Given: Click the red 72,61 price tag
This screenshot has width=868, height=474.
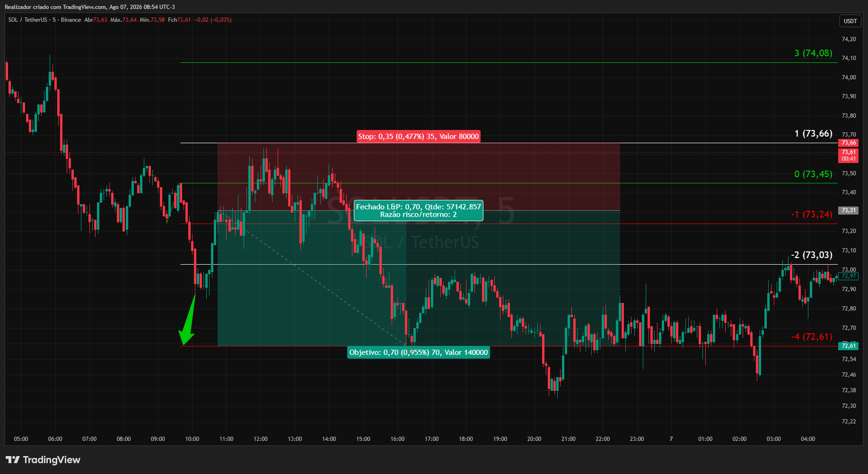Looking at the screenshot, I should [849, 346].
